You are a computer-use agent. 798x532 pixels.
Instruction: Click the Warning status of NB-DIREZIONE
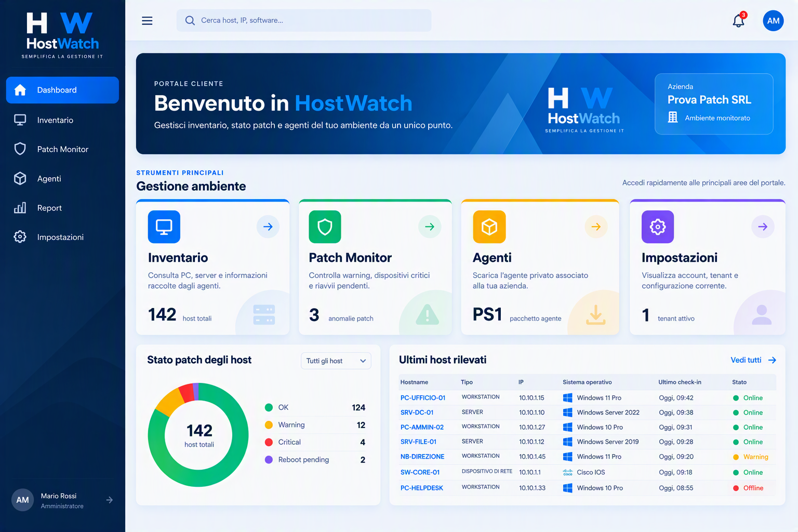750,457
